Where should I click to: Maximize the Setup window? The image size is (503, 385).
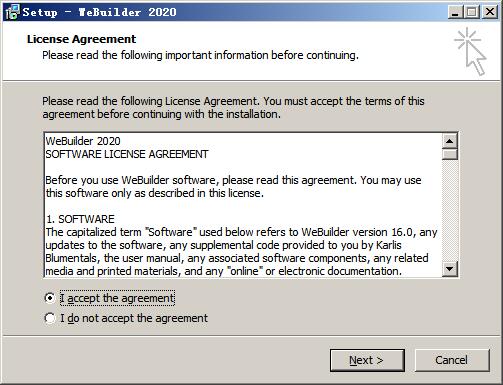coord(472,12)
